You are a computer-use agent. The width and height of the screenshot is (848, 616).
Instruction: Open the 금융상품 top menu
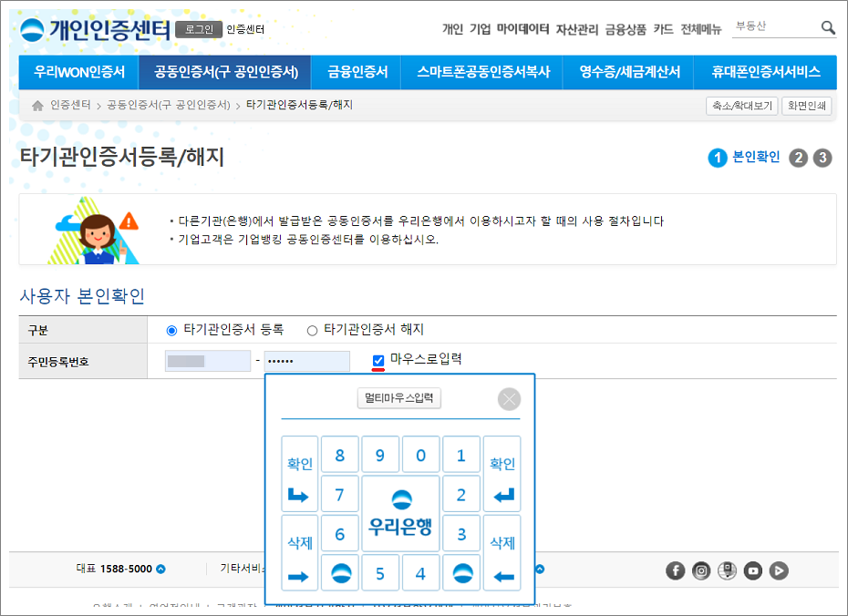coord(626,29)
